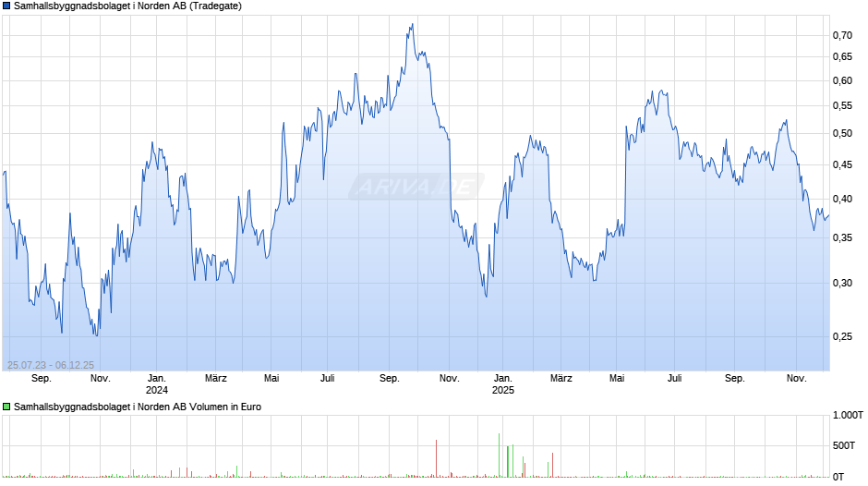Click the Mai label after März 2024
This screenshot has height=486, width=868.
point(271,379)
